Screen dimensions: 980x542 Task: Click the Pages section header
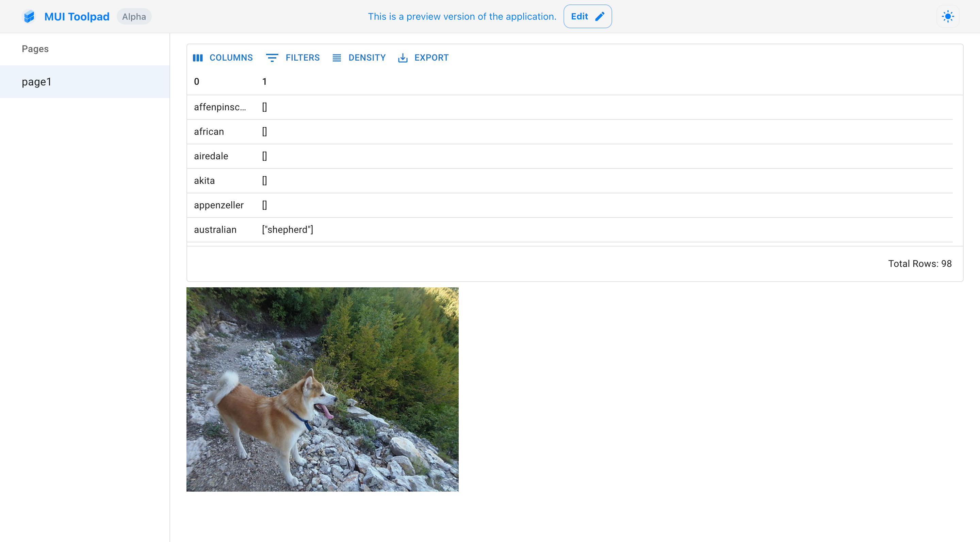35,49
